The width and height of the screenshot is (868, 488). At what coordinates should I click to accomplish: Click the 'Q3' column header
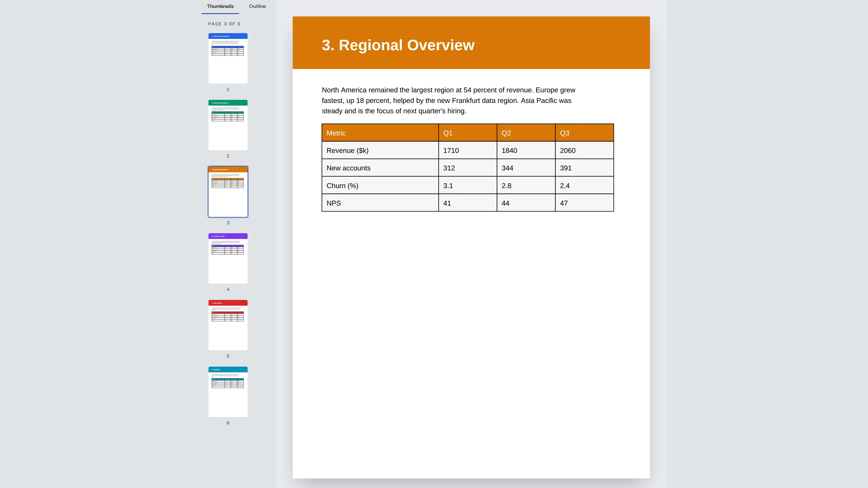tap(585, 133)
